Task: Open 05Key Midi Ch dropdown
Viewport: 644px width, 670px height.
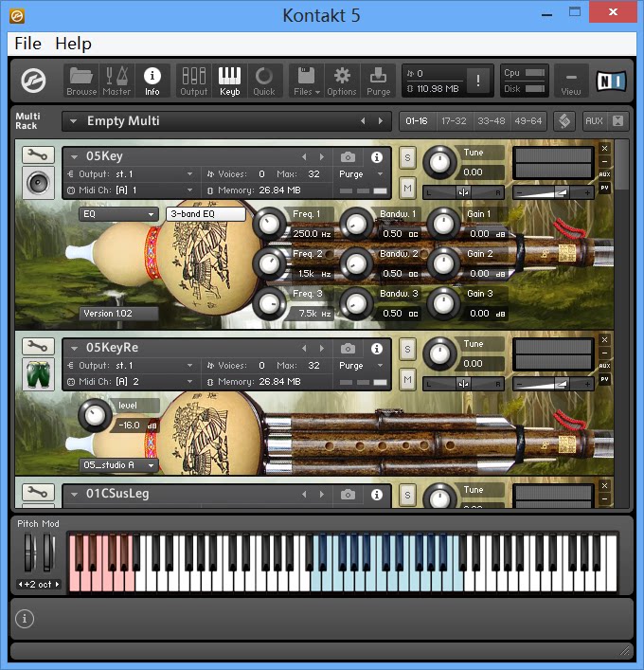Action: click(x=190, y=190)
